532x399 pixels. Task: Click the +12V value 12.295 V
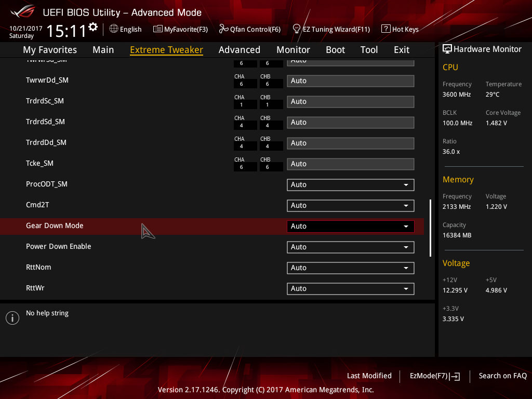[x=455, y=290]
